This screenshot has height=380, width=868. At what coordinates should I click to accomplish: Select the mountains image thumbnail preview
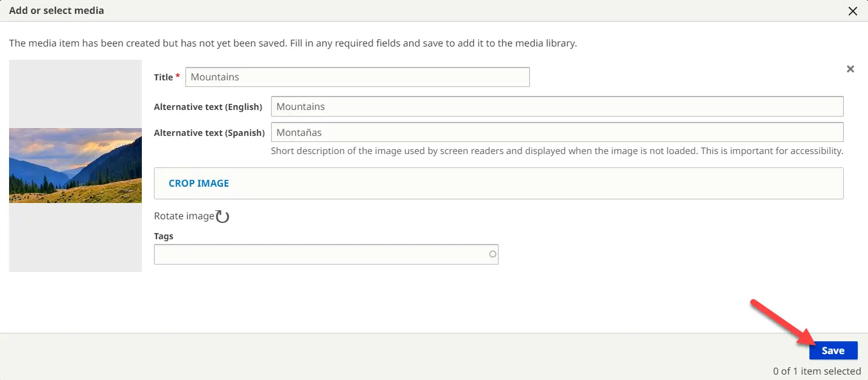click(75, 166)
